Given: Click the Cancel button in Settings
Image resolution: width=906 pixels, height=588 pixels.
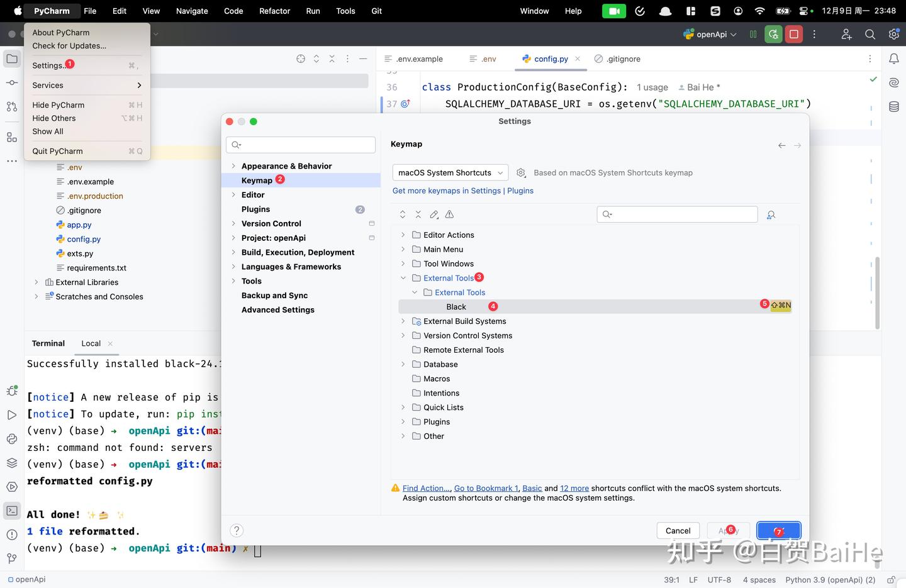Looking at the screenshot, I should pyautogui.click(x=678, y=530).
